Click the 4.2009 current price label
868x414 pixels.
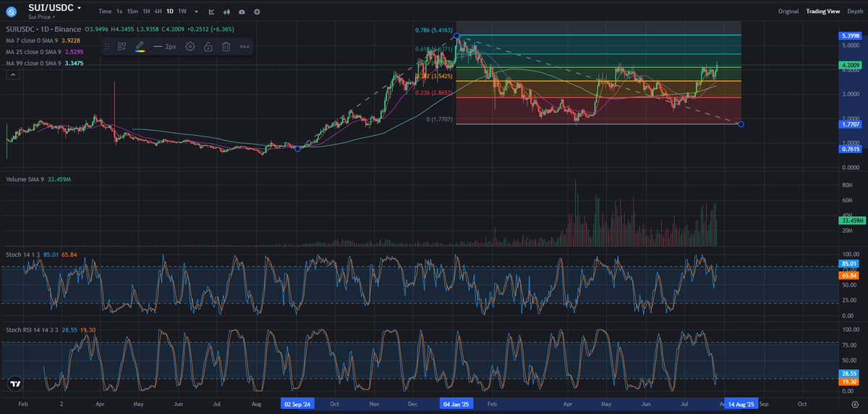click(x=849, y=66)
